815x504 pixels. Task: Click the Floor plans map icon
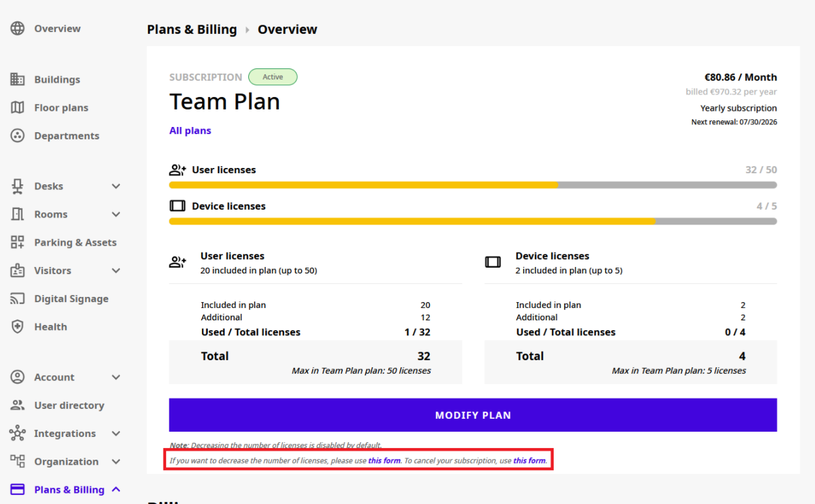point(18,107)
